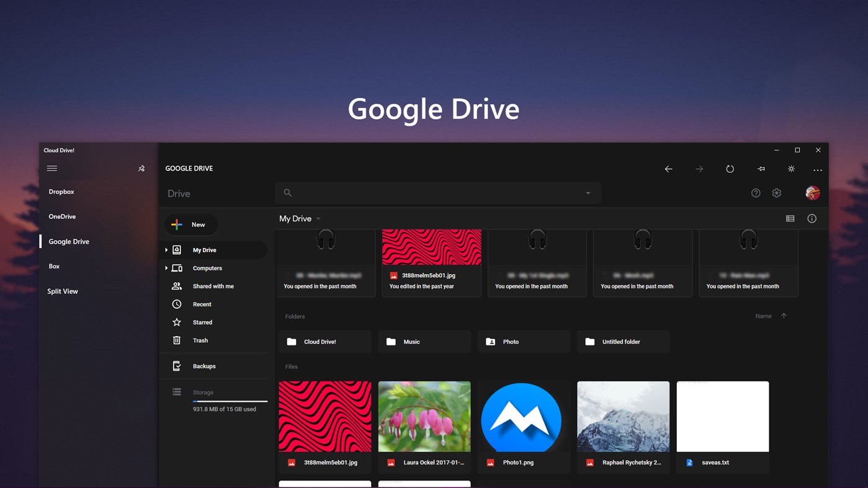This screenshot has height=488, width=868.
Task: Open the Backups section
Action: pos(204,366)
